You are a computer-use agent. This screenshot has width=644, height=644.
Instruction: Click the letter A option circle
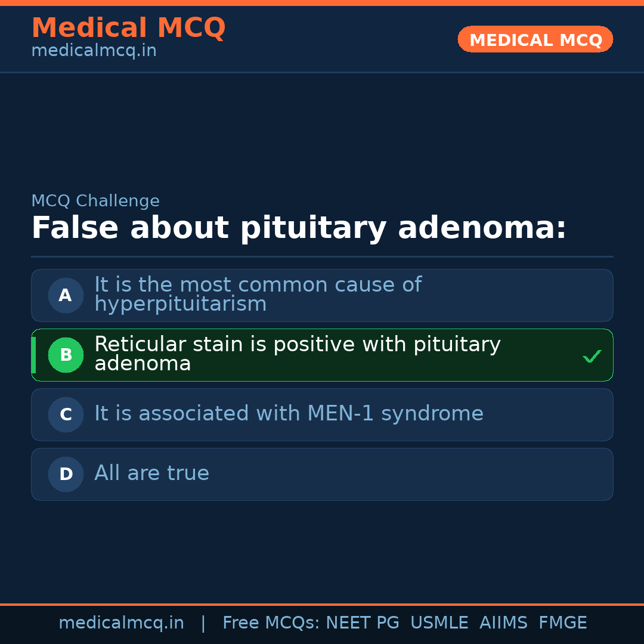pyautogui.click(x=66, y=295)
